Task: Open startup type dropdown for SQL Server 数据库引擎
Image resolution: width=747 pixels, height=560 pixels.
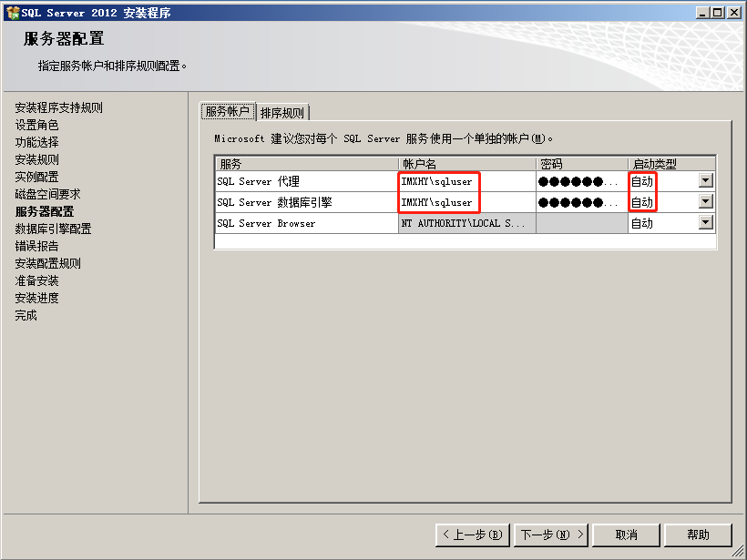Action: [706, 201]
